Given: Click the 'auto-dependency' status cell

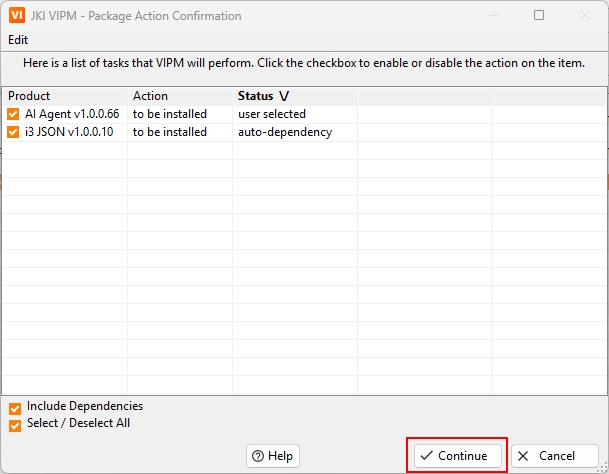Looking at the screenshot, I should pyautogui.click(x=284, y=132).
